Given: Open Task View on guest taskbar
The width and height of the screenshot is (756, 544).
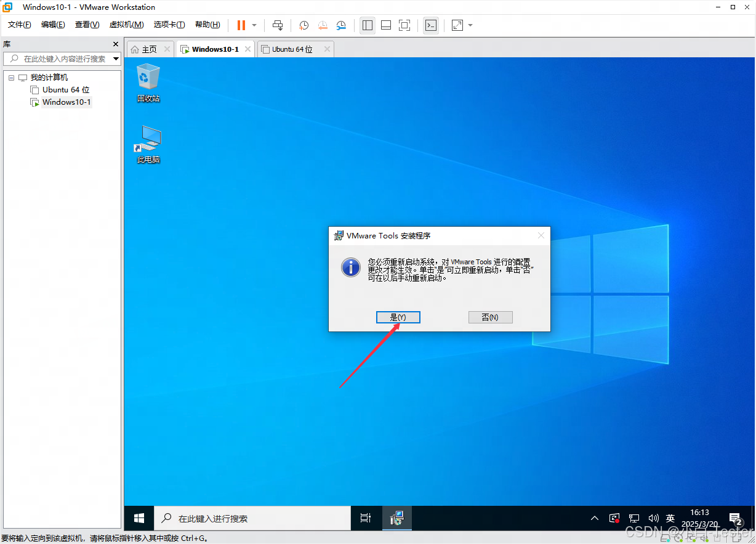Looking at the screenshot, I should [366, 518].
